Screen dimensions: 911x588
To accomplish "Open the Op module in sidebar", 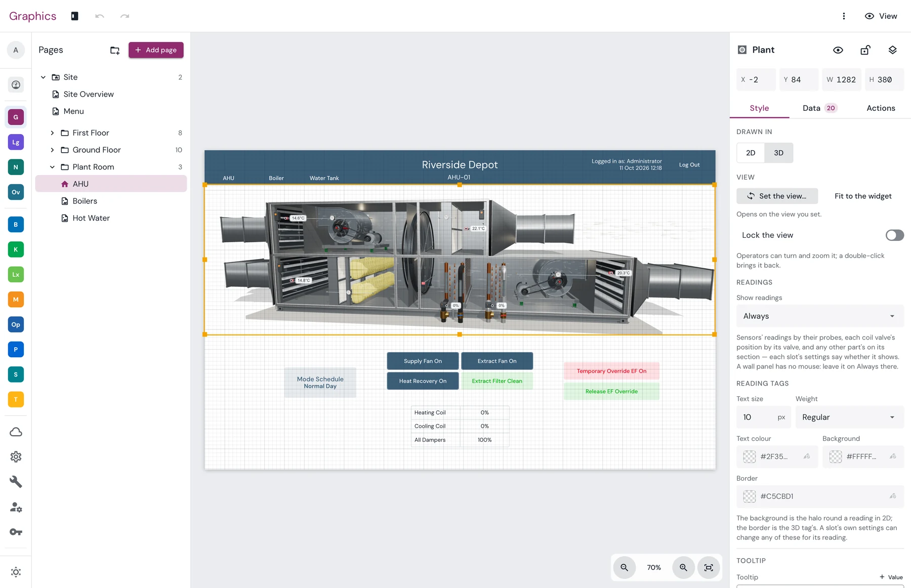I will point(16,324).
